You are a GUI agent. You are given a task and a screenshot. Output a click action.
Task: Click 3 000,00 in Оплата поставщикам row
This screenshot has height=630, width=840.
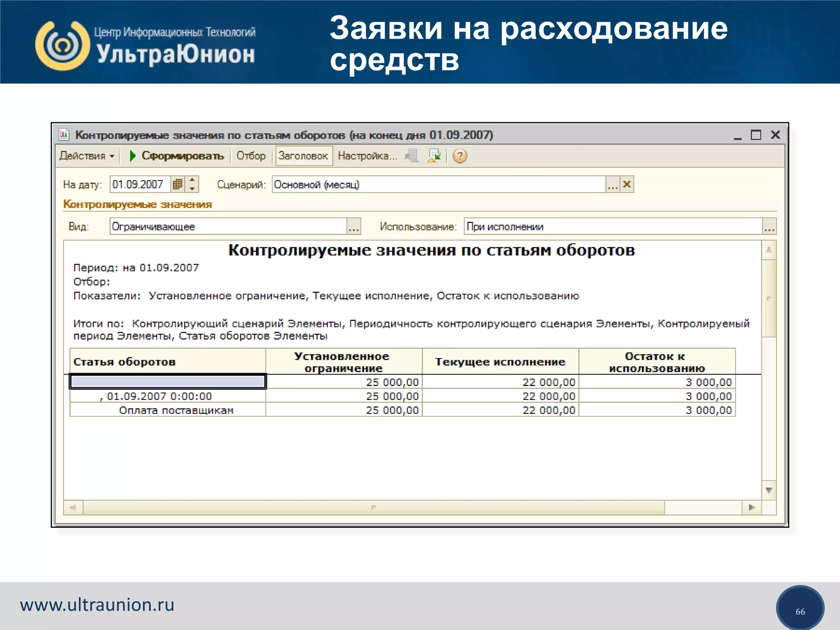point(657,410)
